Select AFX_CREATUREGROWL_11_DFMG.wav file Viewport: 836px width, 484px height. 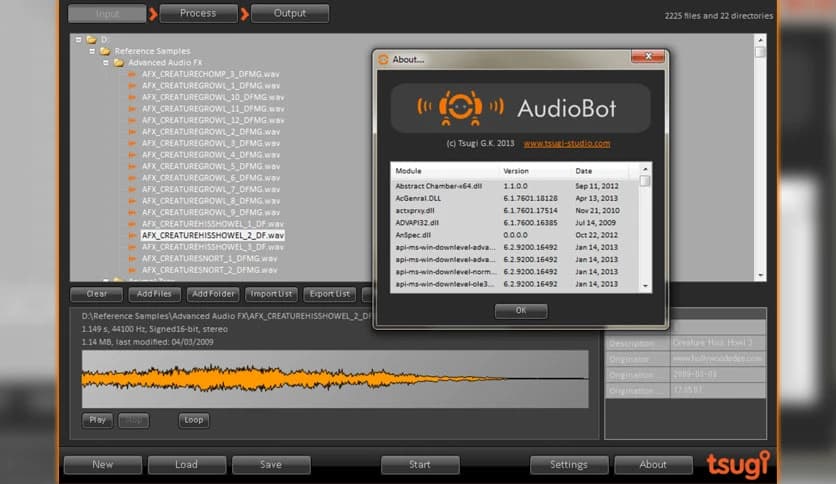[213, 109]
